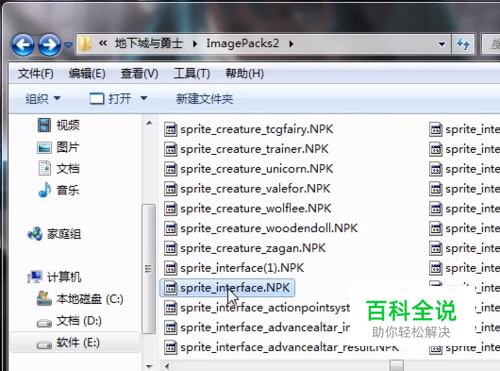The image size is (500, 371).
Task: Open the 工具(T) menu
Action: (x=192, y=73)
